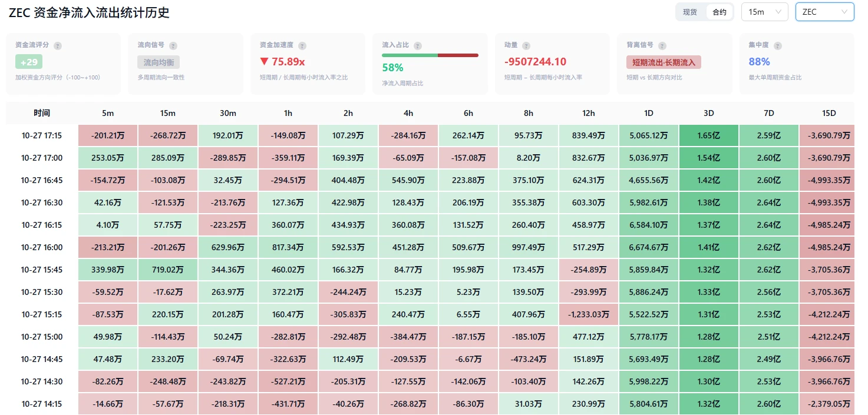868x415 pixels.
Task: Click the dropdown arrow in ZEC selector
Action: tap(844, 12)
